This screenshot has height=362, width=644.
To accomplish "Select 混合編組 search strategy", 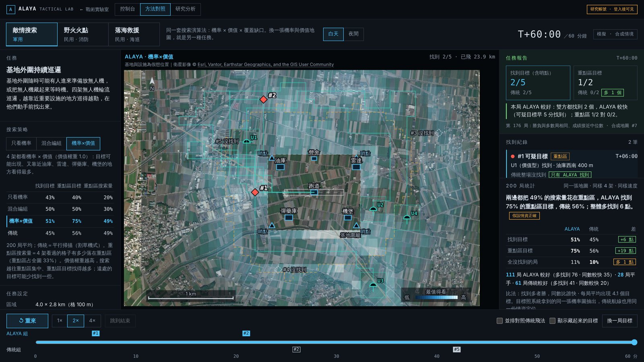I will (x=52, y=144).
